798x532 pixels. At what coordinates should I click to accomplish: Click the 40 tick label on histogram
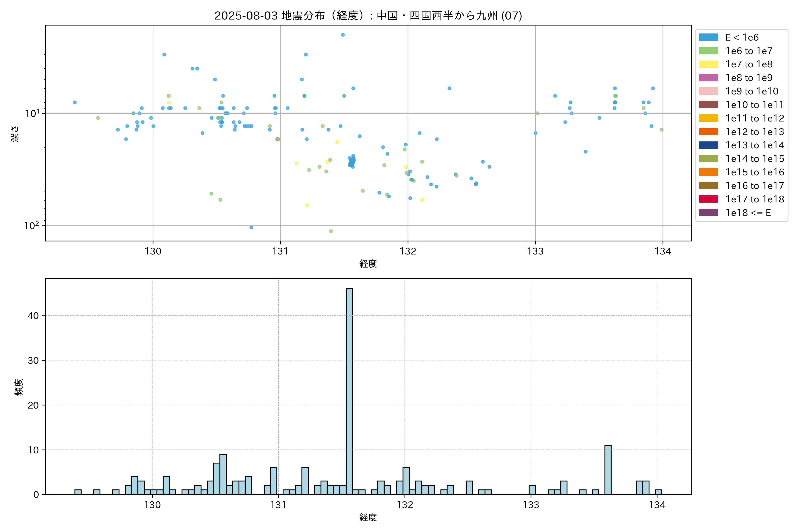[33, 316]
